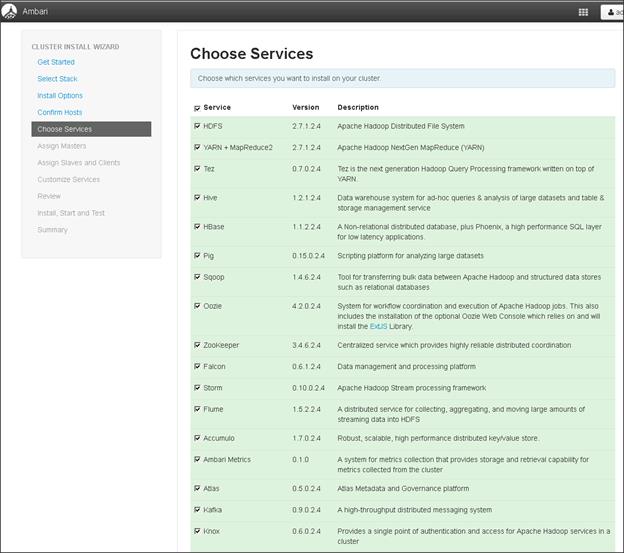The width and height of the screenshot is (624, 553).
Task: Click Accumulo version 1.7.0.2.4
Action: [x=306, y=438]
